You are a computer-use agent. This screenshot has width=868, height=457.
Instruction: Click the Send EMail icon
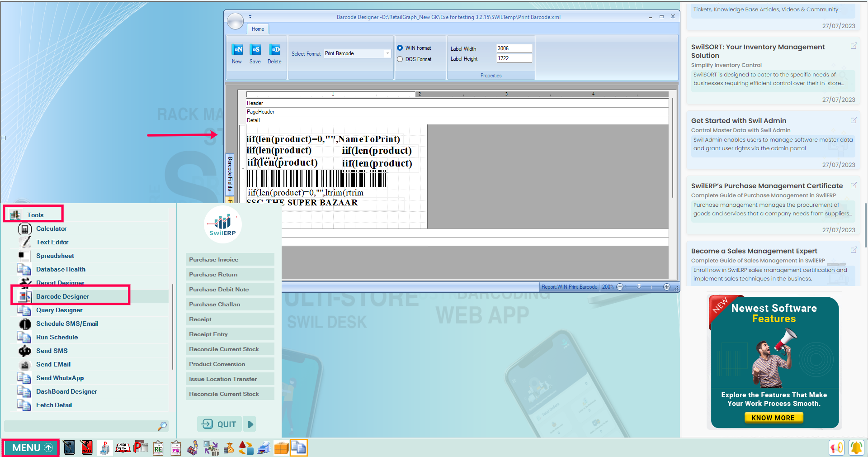[25, 365]
